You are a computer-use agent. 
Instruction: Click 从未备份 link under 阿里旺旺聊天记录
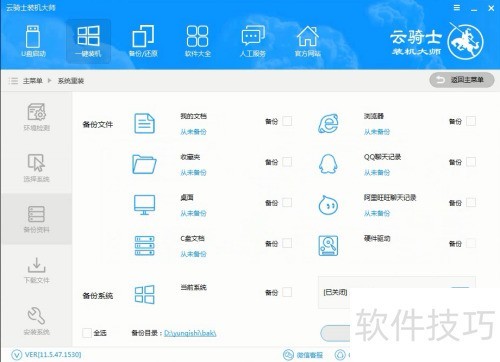click(377, 213)
